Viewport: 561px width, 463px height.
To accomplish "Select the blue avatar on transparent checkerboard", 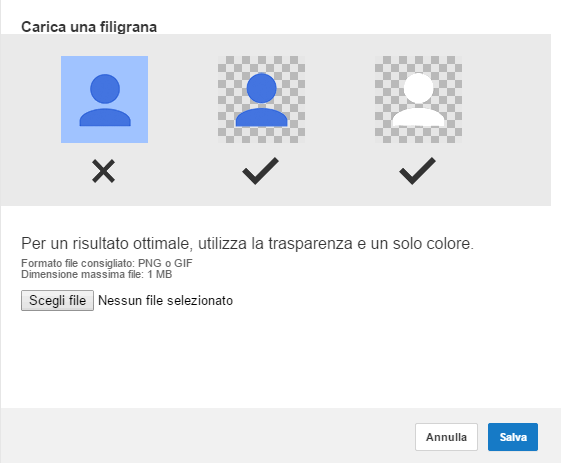I will point(262,99).
